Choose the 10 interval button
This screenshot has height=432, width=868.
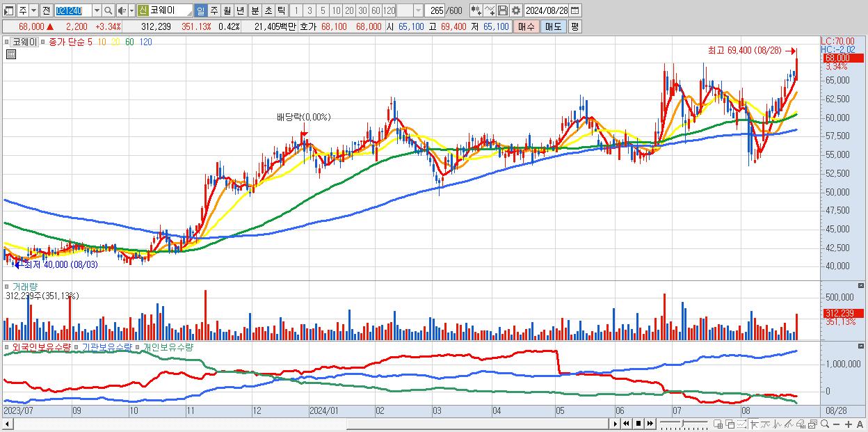point(336,10)
